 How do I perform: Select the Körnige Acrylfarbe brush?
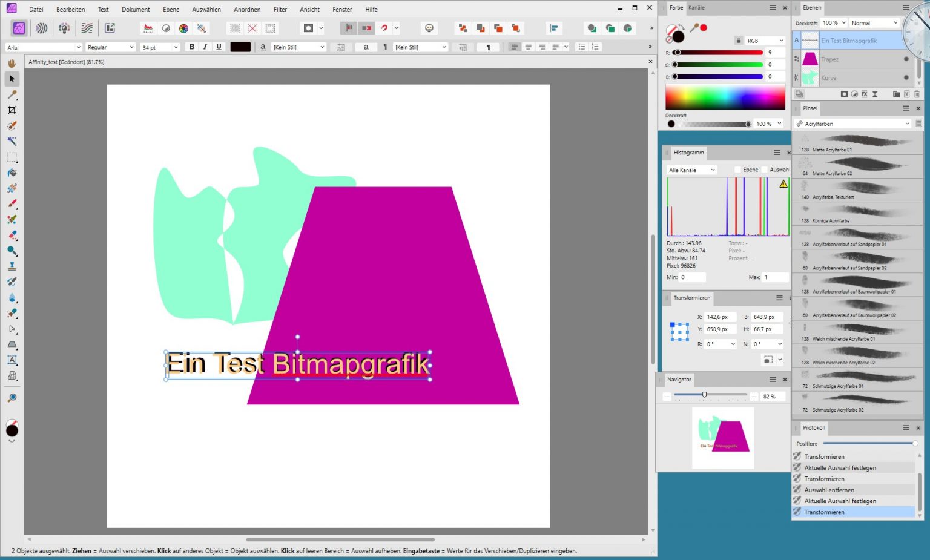point(857,214)
